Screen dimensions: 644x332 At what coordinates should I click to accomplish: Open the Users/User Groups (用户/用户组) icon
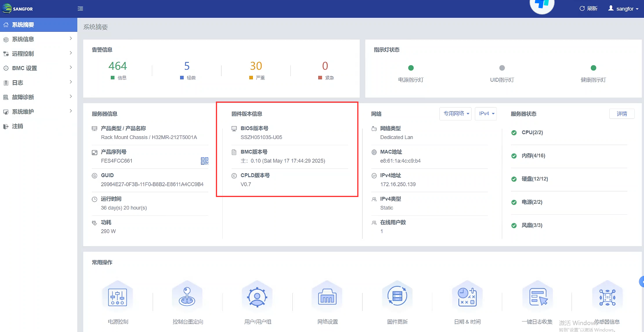point(257,297)
